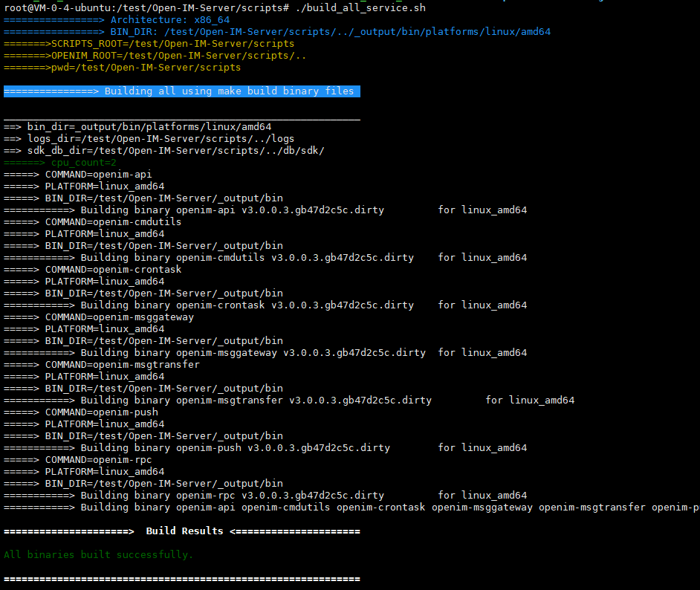Click the COMMAND=openim-push line
This screenshot has width=700, height=590.
pyautogui.click(x=101, y=412)
